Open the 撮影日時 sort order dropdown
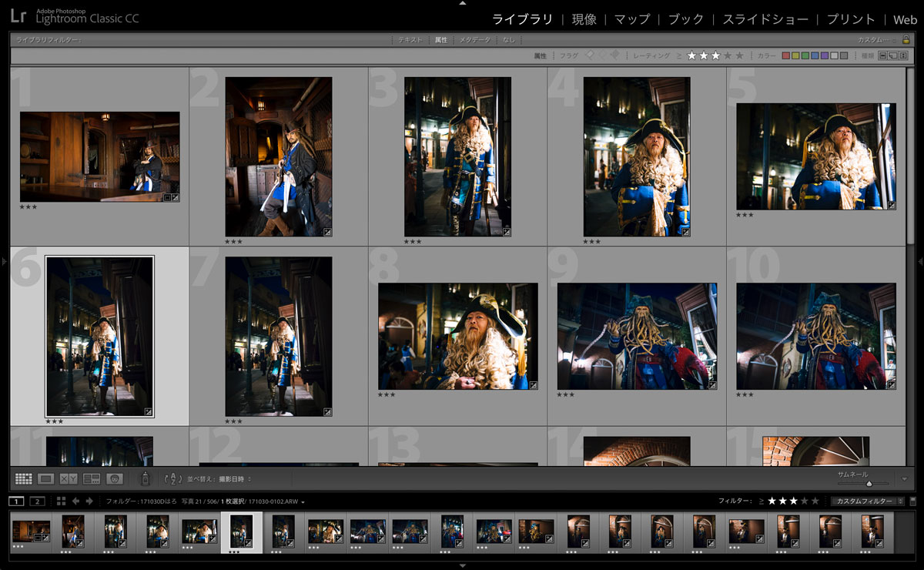The height and width of the screenshot is (570, 924). 234,479
